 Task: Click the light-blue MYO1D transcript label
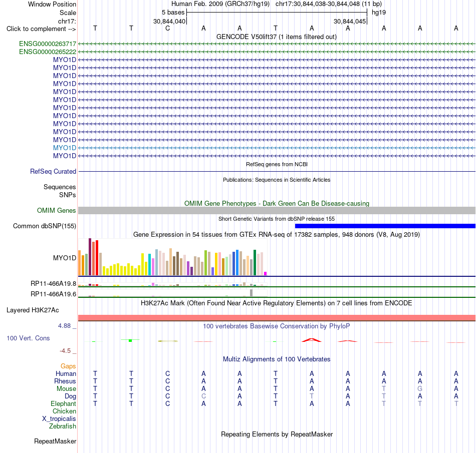pyautogui.click(x=64, y=148)
